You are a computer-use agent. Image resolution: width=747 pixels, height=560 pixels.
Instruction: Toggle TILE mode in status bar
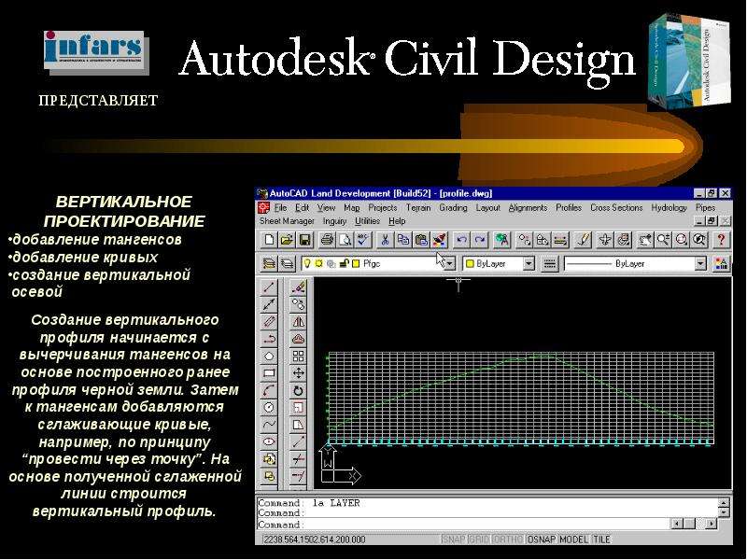point(601,539)
